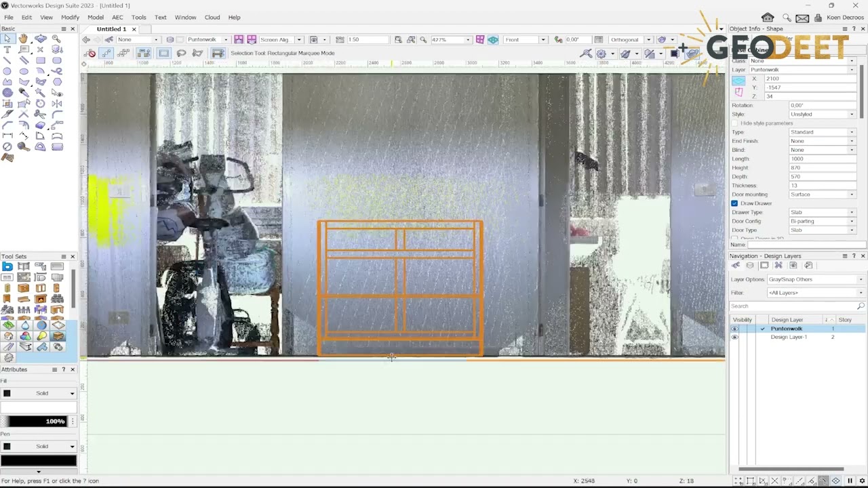Select the Pan hand tool
868x488 pixels.
(x=24, y=39)
